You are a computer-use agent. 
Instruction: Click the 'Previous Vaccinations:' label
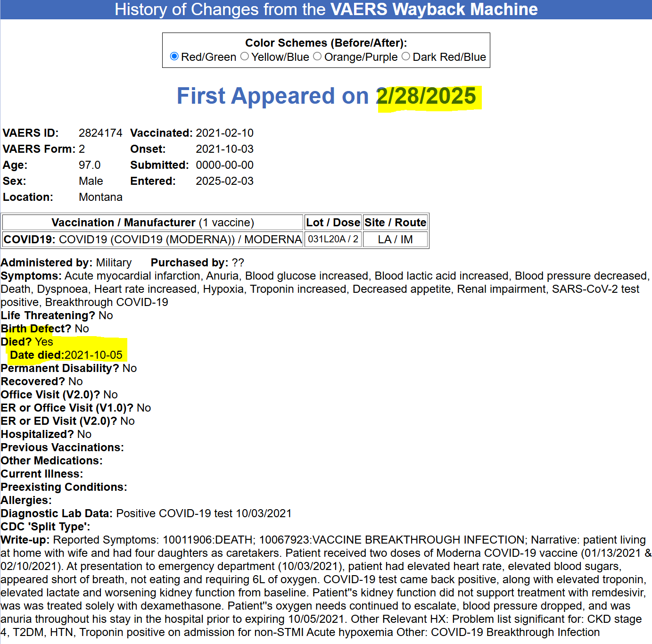(62, 447)
